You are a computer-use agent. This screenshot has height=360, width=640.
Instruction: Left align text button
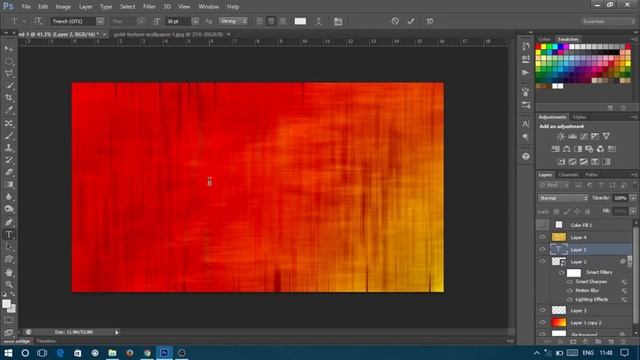click(260, 21)
